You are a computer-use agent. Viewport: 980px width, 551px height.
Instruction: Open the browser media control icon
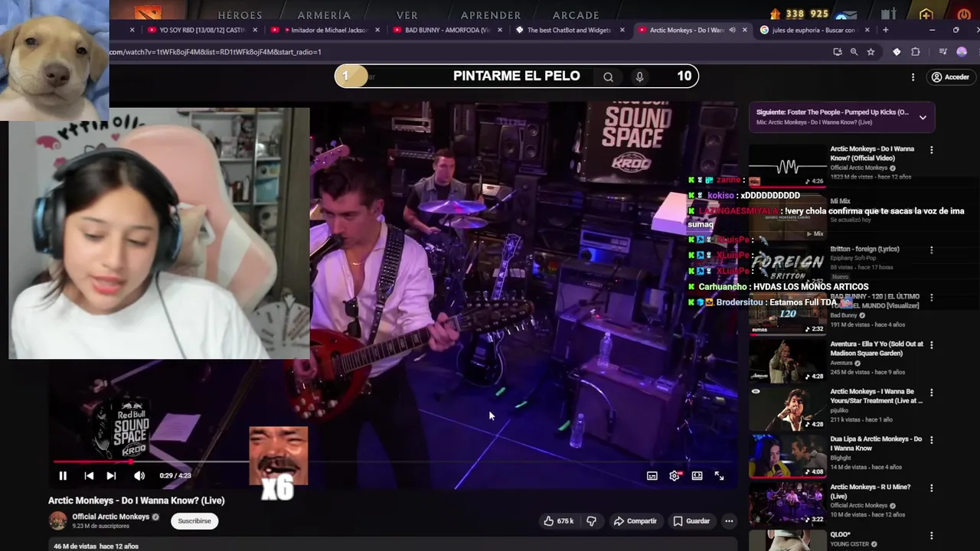point(943,52)
